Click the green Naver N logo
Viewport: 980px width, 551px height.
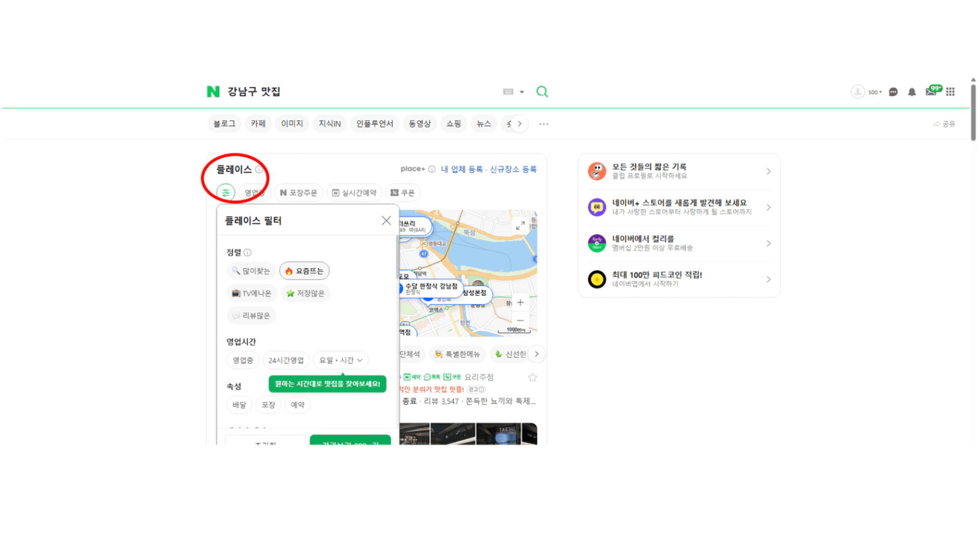213,92
